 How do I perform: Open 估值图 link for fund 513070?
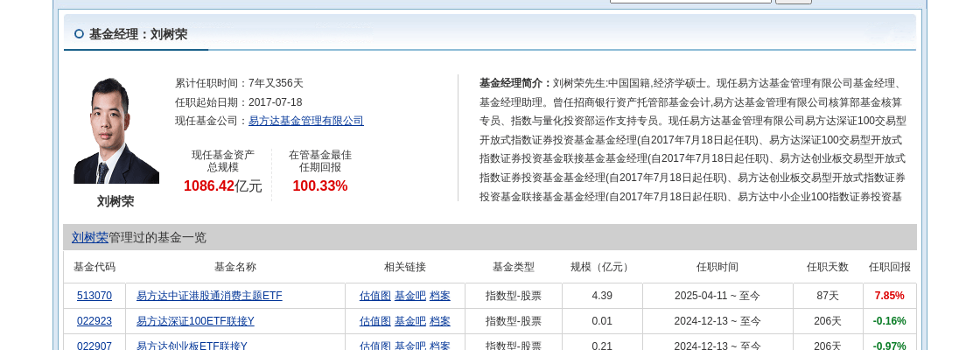[375, 296]
